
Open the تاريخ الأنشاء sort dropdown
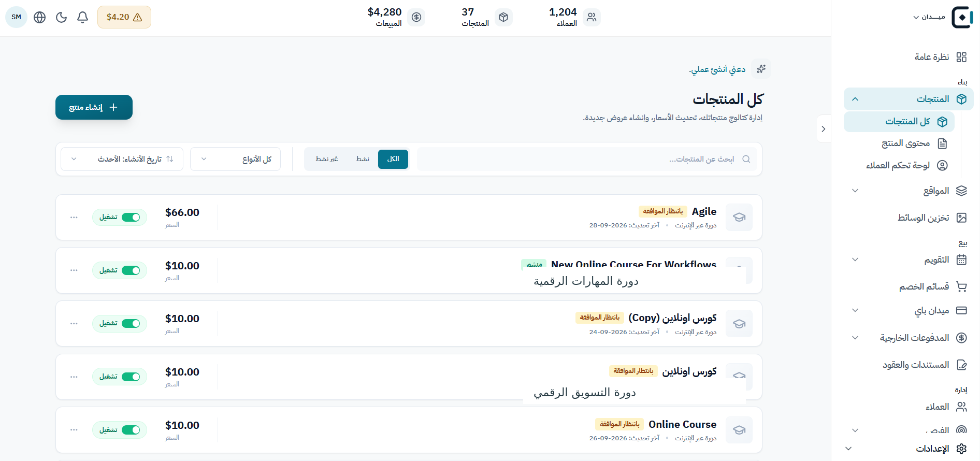[122, 159]
